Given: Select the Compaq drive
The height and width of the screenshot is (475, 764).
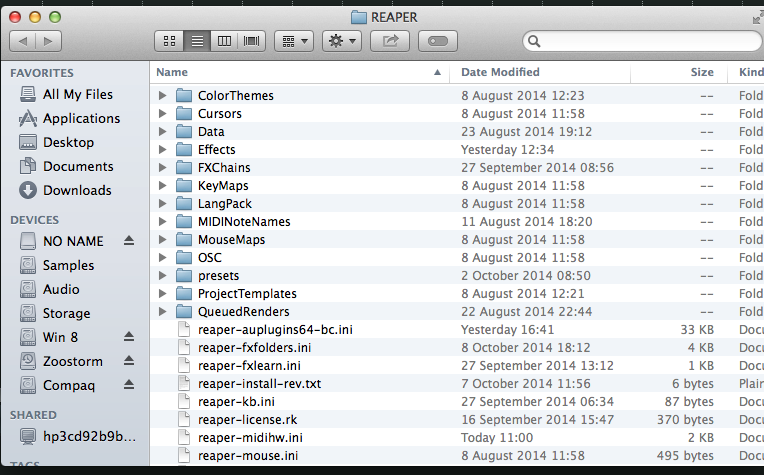Looking at the screenshot, I should 57,385.
